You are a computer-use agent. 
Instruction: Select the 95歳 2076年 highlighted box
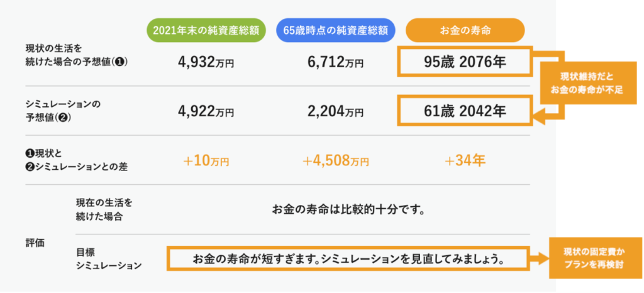tap(465, 62)
